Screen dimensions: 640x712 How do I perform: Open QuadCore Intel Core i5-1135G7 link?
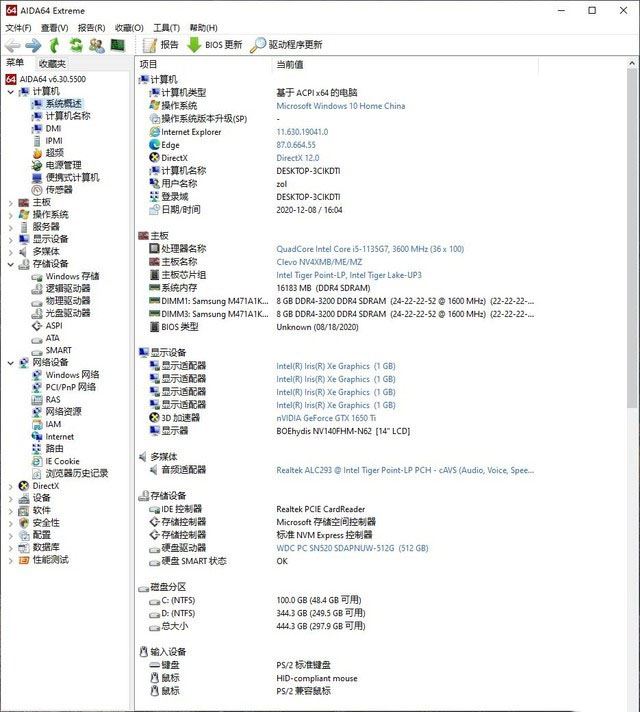pos(370,249)
